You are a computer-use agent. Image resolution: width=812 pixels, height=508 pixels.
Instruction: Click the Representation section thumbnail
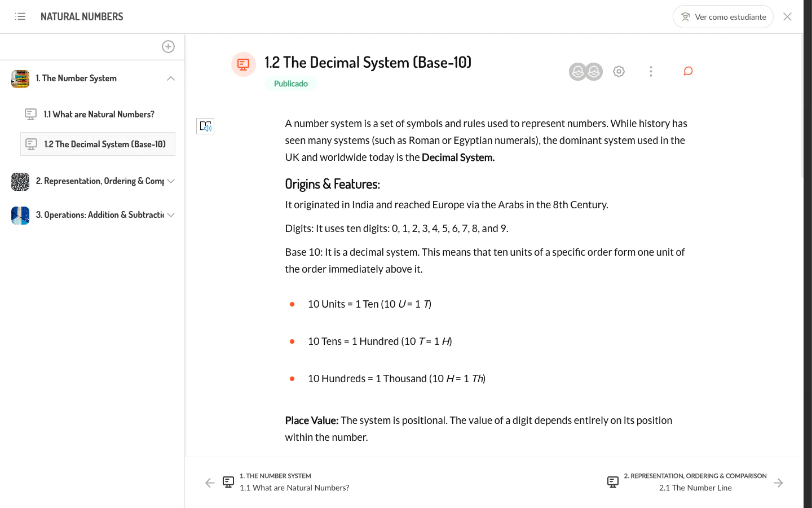(20, 182)
